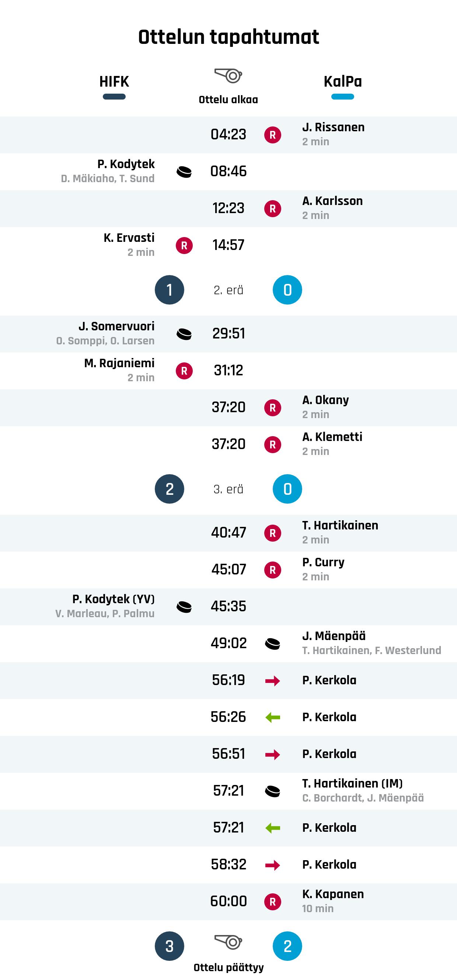
Task: Click the penalty icon for K. Ervasti
Action: 184,246
